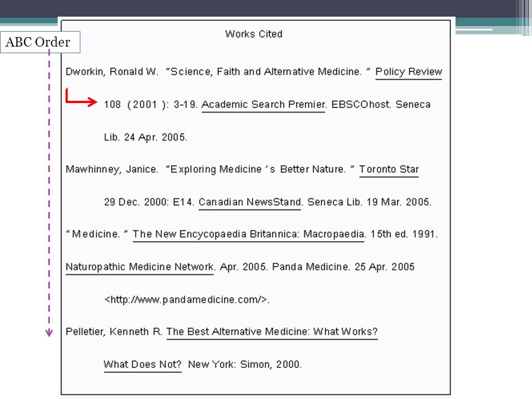
Task: Click the author name "Mawhinney, Janice."
Action: point(111,170)
